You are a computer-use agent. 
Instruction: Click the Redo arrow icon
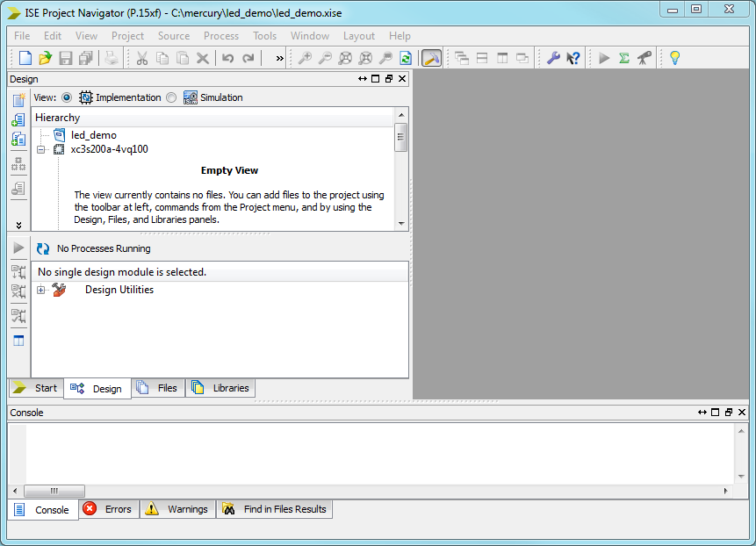(x=248, y=58)
